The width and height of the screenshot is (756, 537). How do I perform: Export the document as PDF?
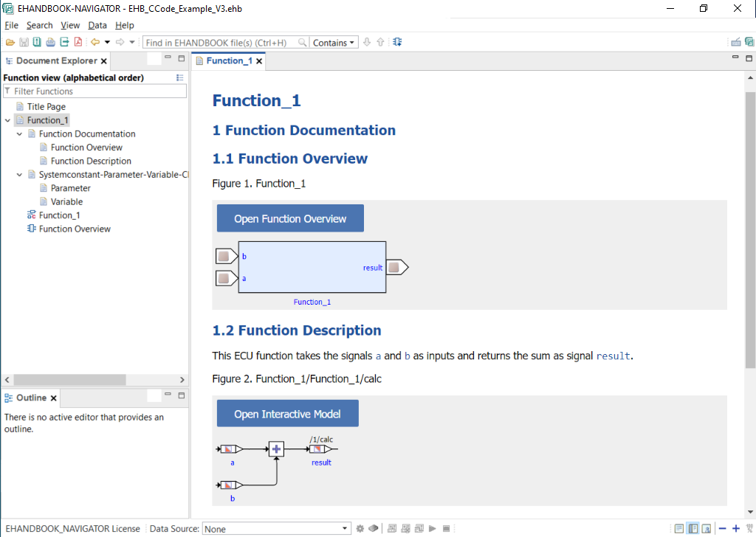77,42
